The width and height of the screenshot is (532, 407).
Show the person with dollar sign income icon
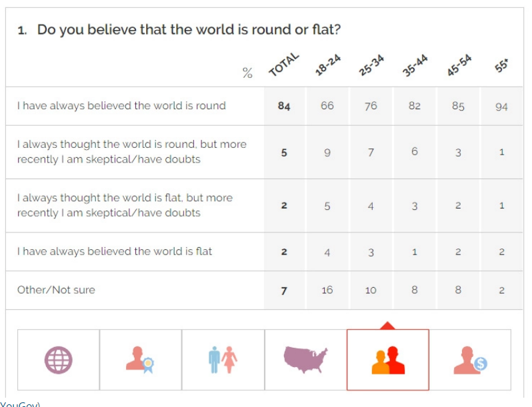[x=471, y=360]
